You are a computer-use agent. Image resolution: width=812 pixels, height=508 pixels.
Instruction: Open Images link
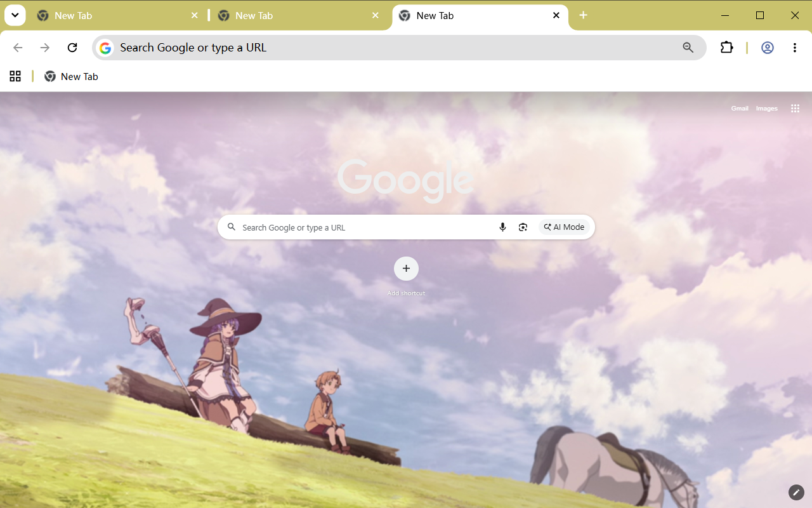tap(767, 109)
